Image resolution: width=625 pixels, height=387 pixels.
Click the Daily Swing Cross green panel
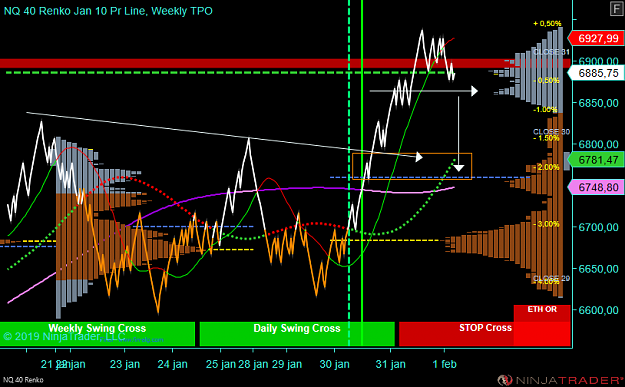click(x=297, y=334)
